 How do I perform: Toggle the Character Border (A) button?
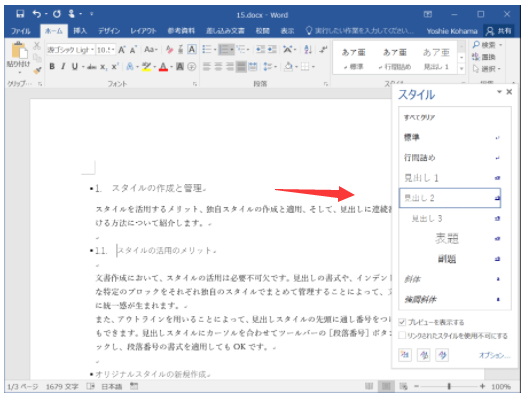[x=192, y=50]
